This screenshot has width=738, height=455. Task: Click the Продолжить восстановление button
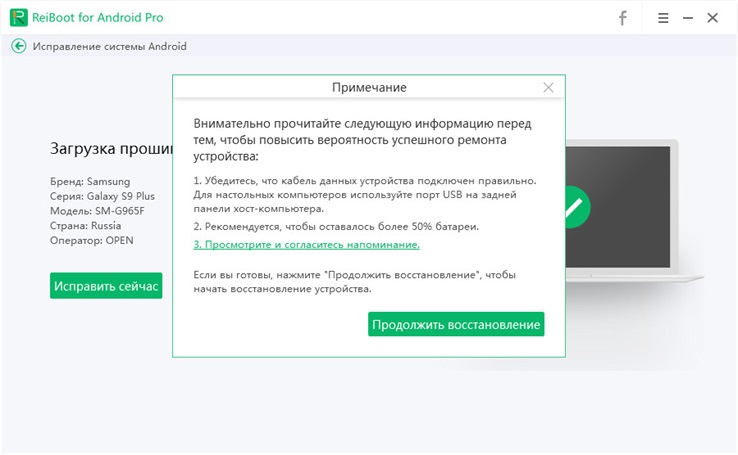[x=456, y=324]
